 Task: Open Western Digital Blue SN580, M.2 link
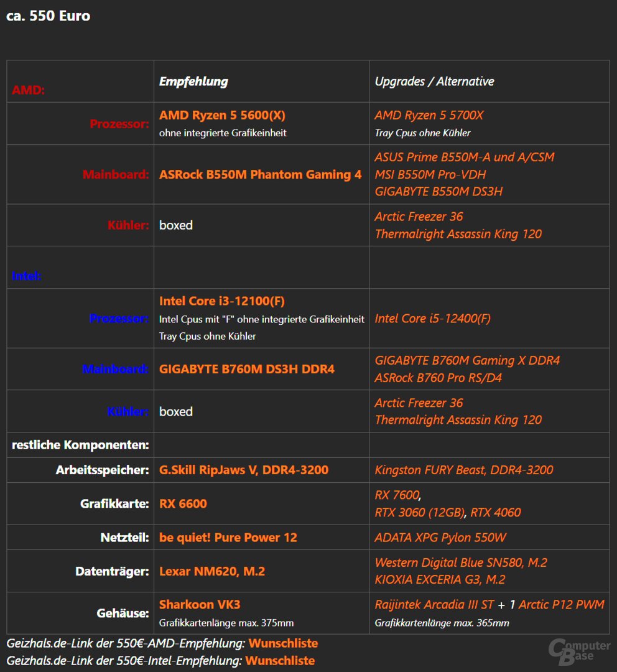pos(461,562)
